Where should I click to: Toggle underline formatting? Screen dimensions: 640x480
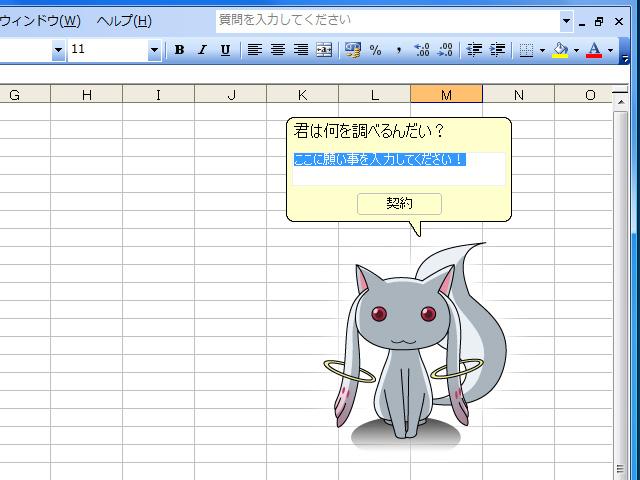coord(225,50)
